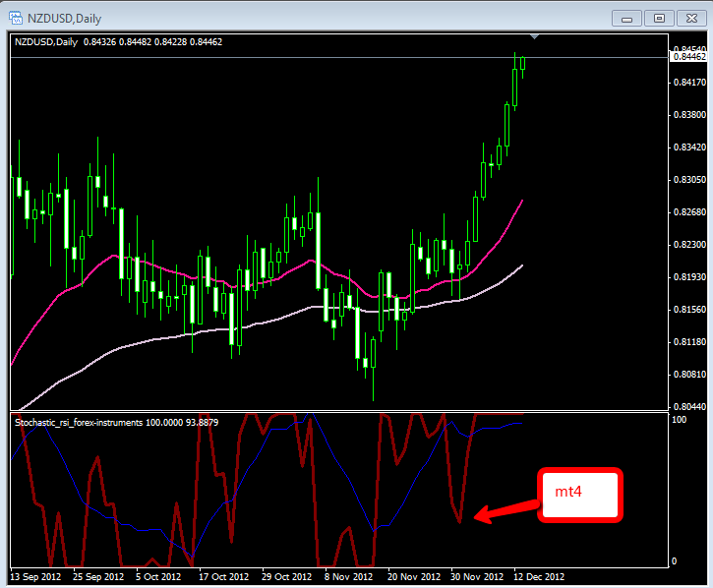
Task: Click price scale value 0.81930
Action: (x=689, y=277)
